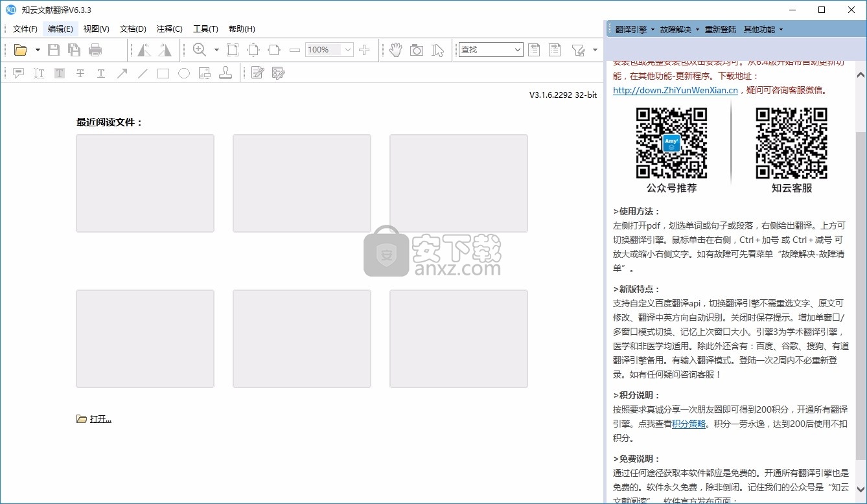Click the zoom in plus button
867x504 pixels.
coord(364,50)
